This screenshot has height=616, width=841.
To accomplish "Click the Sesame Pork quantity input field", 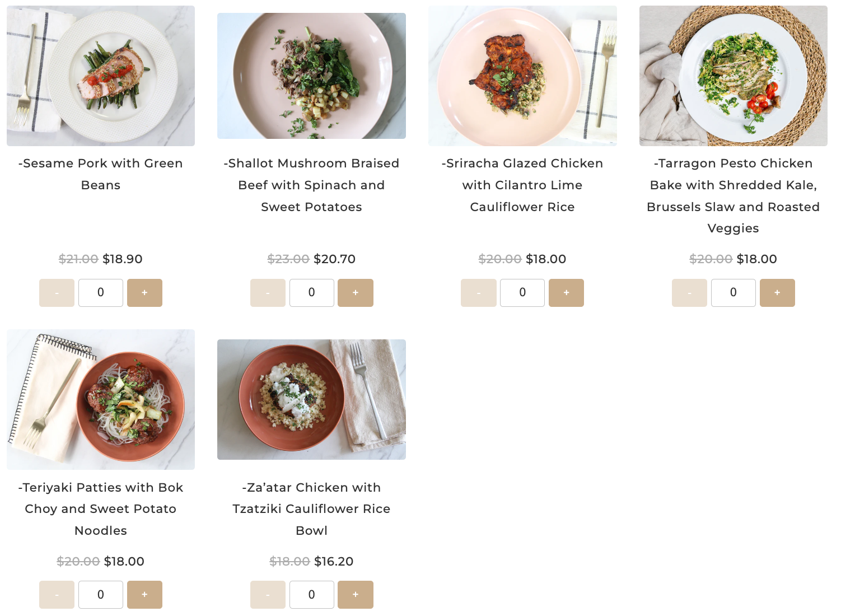I will point(101,293).
